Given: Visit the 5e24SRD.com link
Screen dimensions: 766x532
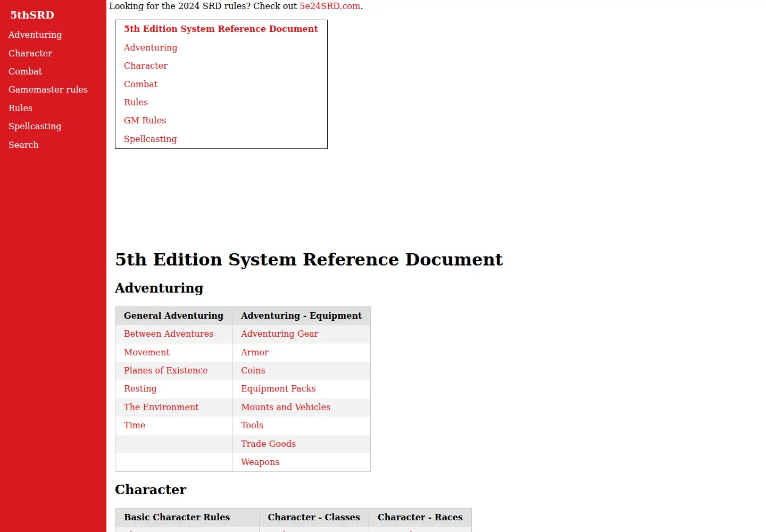Looking at the screenshot, I should tap(330, 6).
